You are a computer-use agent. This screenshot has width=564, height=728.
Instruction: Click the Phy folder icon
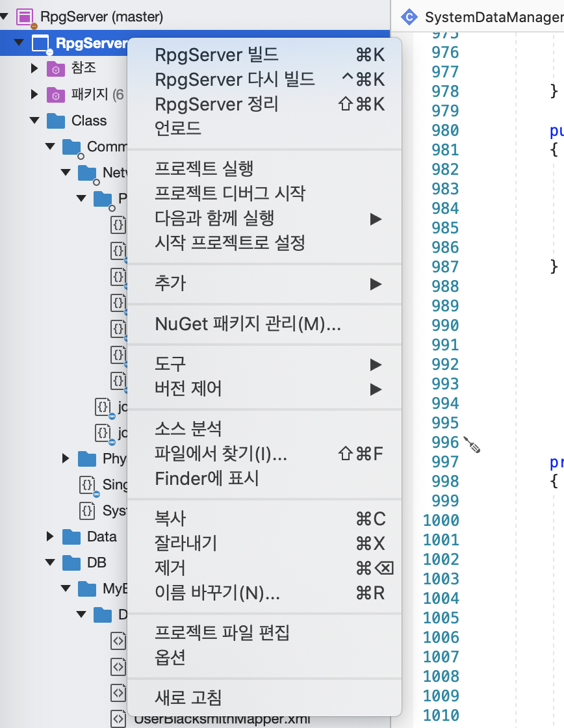[x=87, y=459]
